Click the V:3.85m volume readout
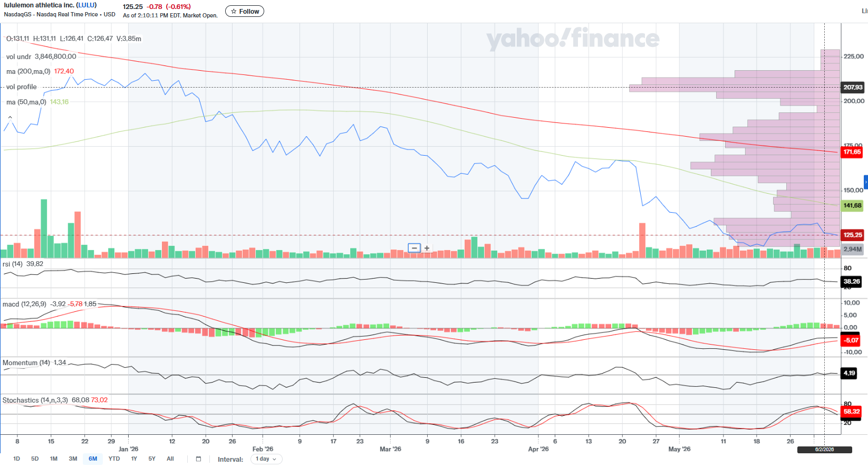The width and height of the screenshot is (868, 467). click(129, 39)
